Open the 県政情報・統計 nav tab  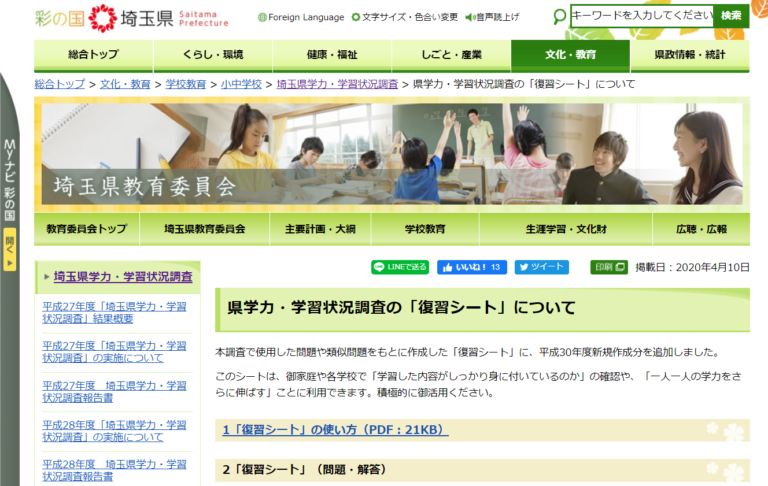[690, 55]
